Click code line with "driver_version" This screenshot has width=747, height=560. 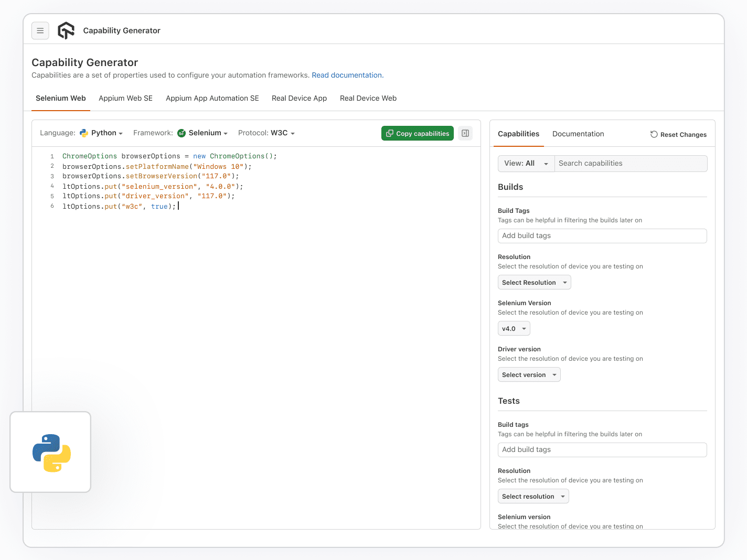click(148, 196)
